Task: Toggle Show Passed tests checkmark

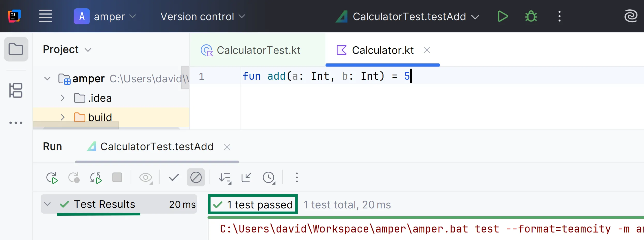Action: (x=174, y=178)
